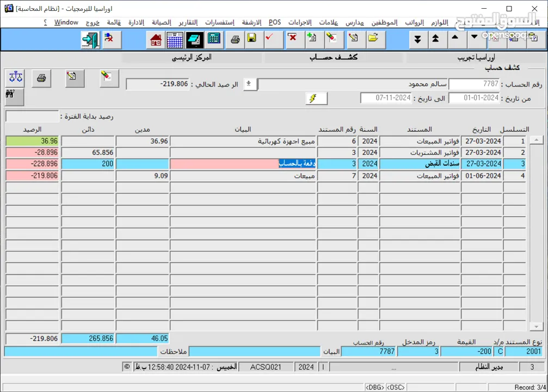The height and width of the screenshot is (392, 548).
Task: Open the Window menu
Action: (x=66, y=22)
